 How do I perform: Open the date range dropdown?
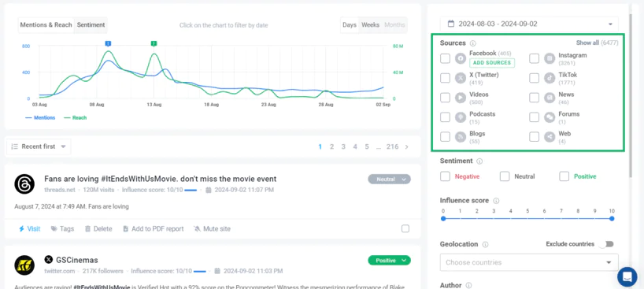529,24
